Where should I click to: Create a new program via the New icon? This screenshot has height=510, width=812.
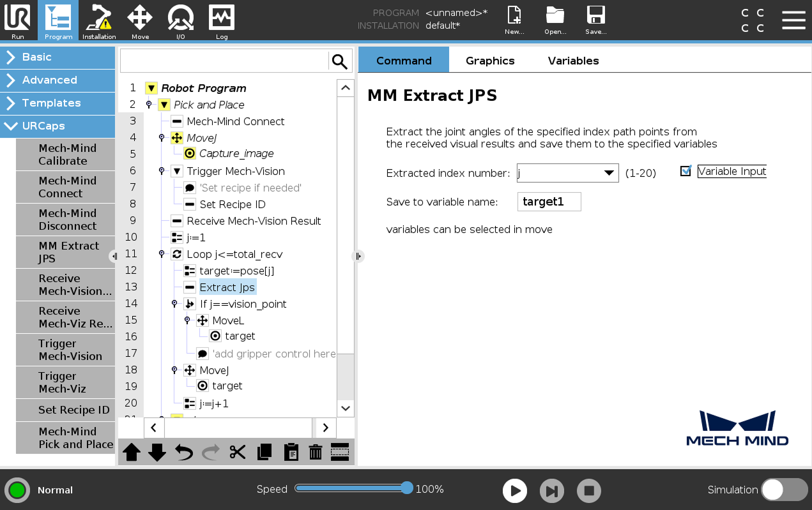coord(514,19)
